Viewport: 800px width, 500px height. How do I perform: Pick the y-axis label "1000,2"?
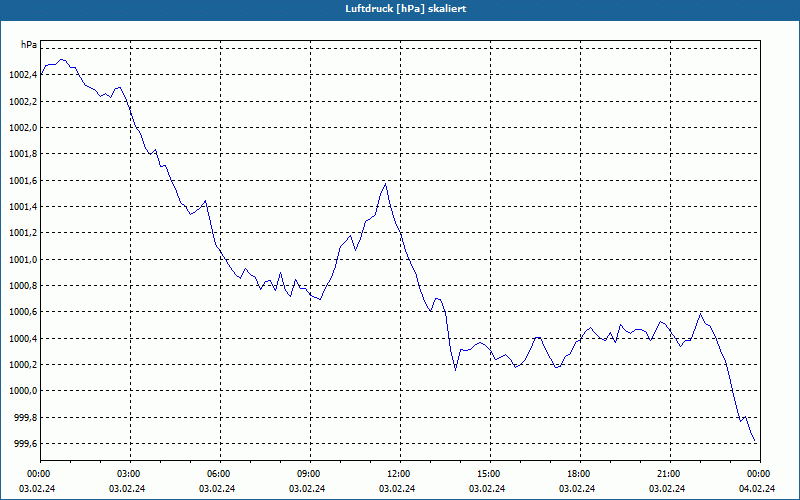pos(23,365)
